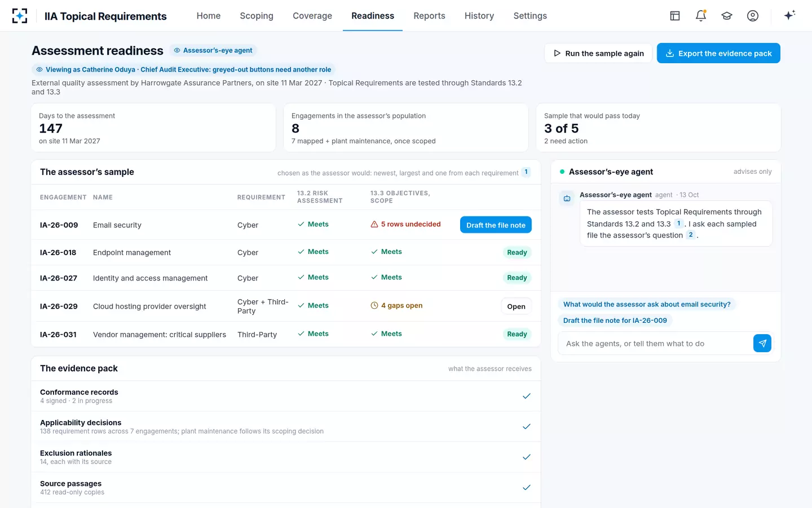Click Open button for IA-26-029
The height and width of the screenshot is (508, 812).
pyautogui.click(x=516, y=306)
